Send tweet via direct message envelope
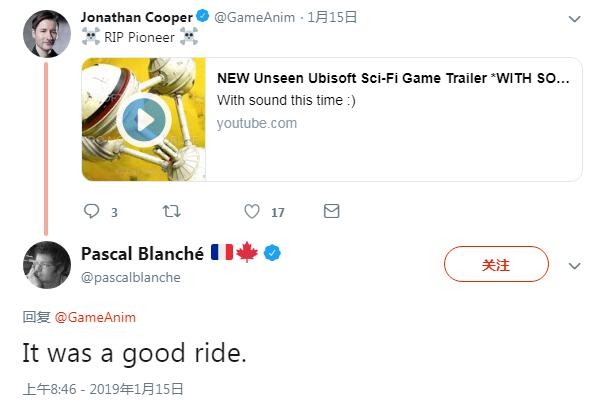 point(331,211)
